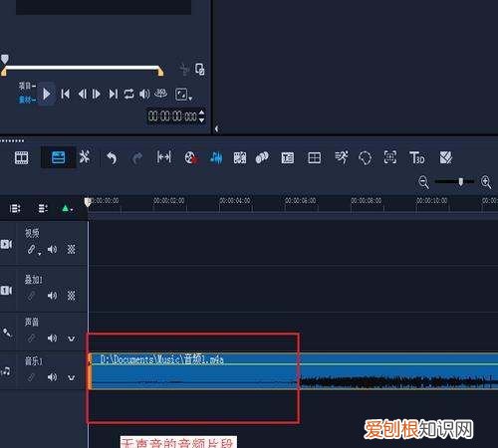
Task: Open the record/capture option
Action: coord(191,157)
